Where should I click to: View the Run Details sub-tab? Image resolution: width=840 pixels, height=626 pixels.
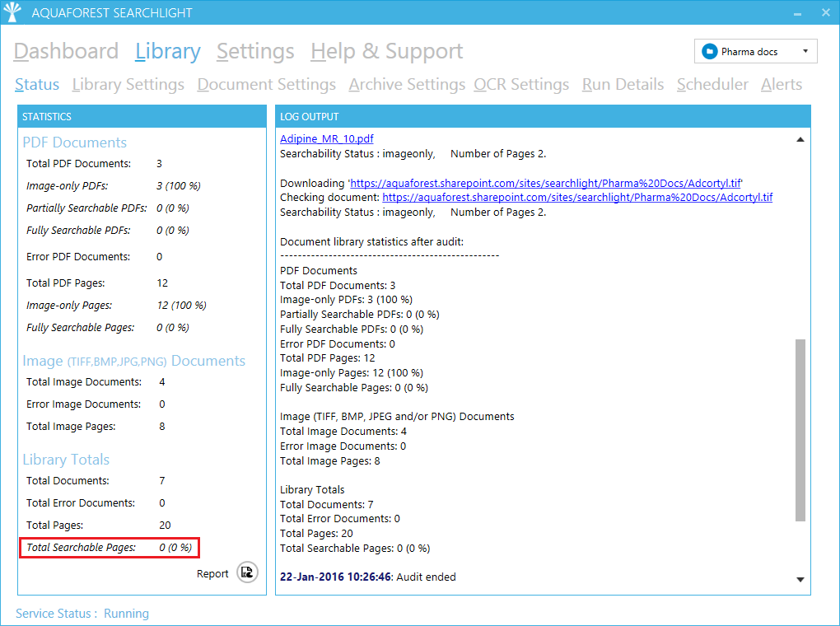coord(623,84)
